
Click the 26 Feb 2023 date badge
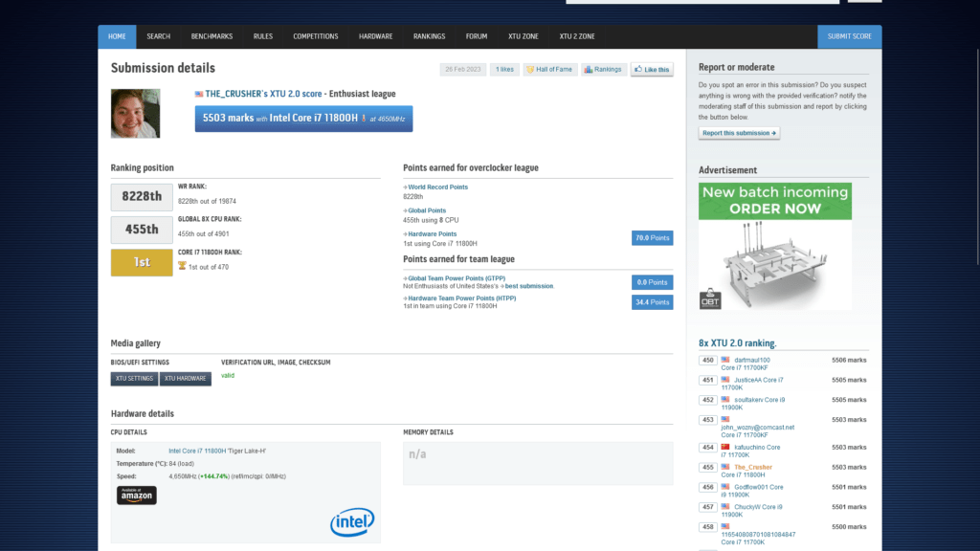click(463, 69)
